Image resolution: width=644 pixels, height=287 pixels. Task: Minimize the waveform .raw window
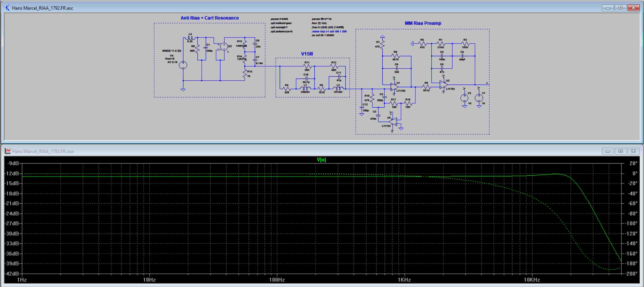608,151
